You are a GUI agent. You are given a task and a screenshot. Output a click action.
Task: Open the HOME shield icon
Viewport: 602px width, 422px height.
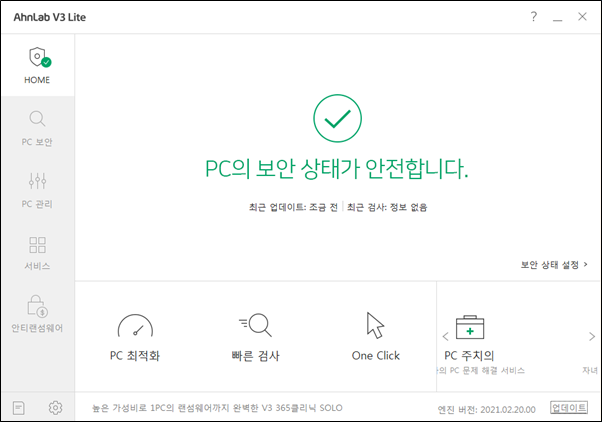(40, 57)
